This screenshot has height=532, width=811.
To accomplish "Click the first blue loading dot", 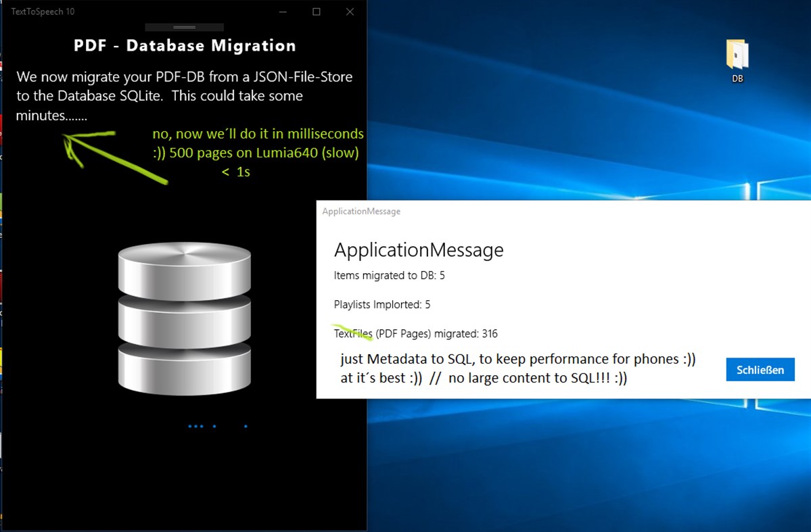I will pos(190,426).
